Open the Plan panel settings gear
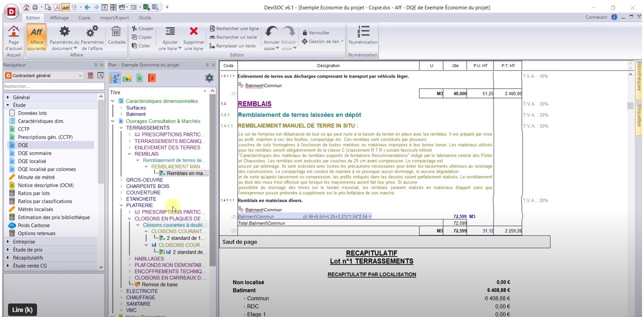Image resolution: width=644 pixels, height=317 pixels. point(209,78)
